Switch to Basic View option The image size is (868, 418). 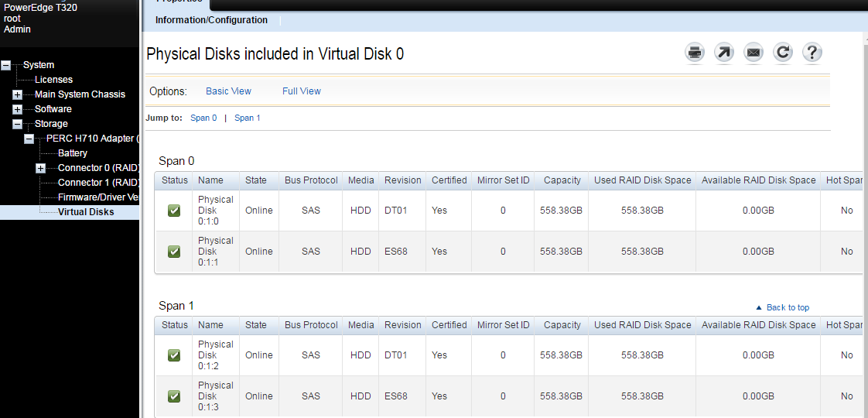pyautogui.click(x=228, y=91)
